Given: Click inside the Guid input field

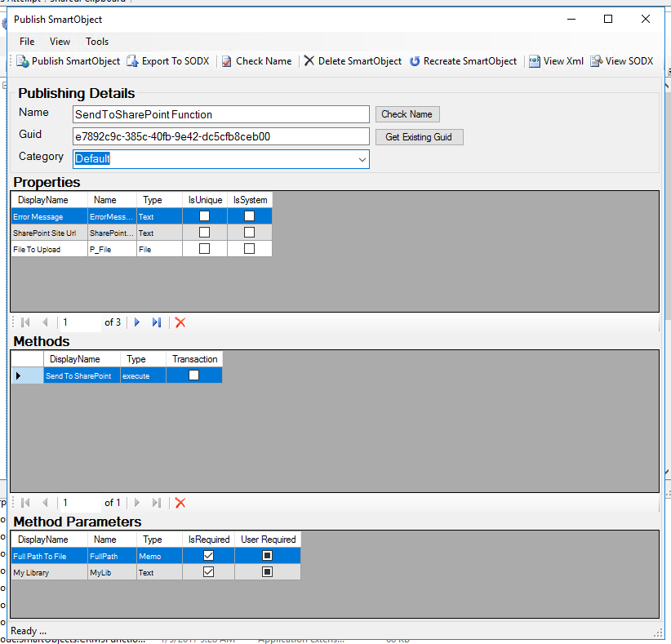Looking at the screenshot, I should [220, 136].
